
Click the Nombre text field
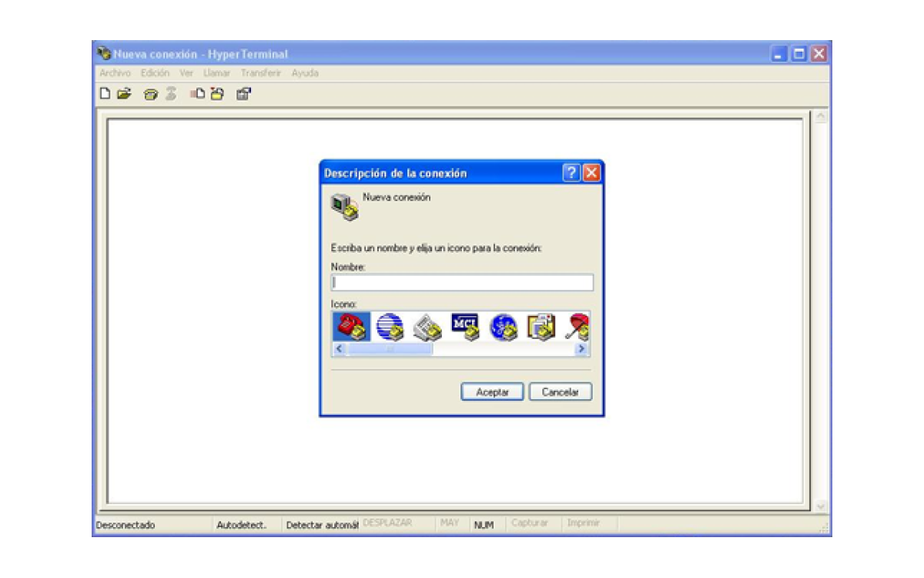click(x=462, y=283)
